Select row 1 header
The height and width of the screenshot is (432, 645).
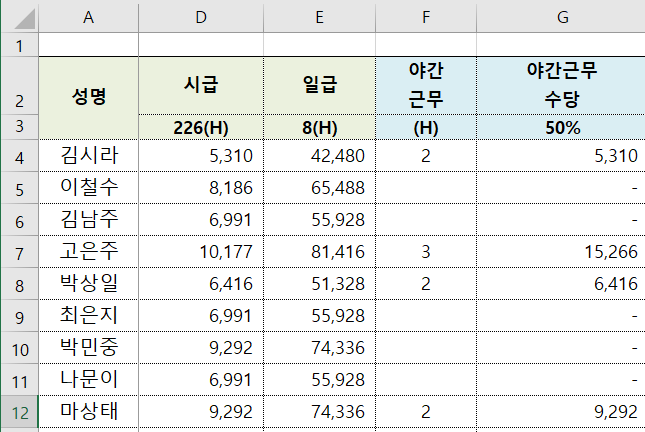[19, 45]
